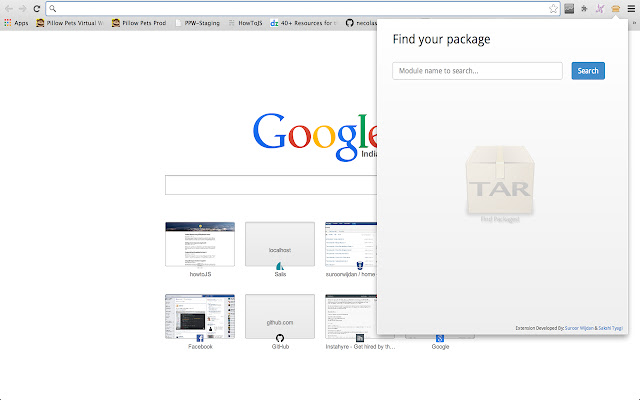
Task: Click the TAR package box image
Action: click(500, 180)
